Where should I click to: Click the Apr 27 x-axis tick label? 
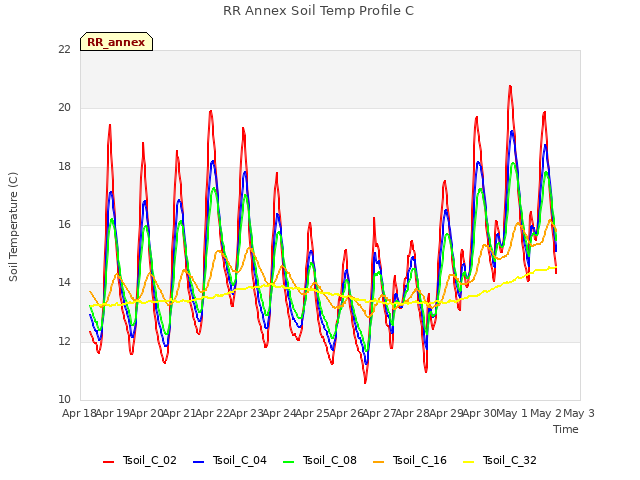(379, 413)
